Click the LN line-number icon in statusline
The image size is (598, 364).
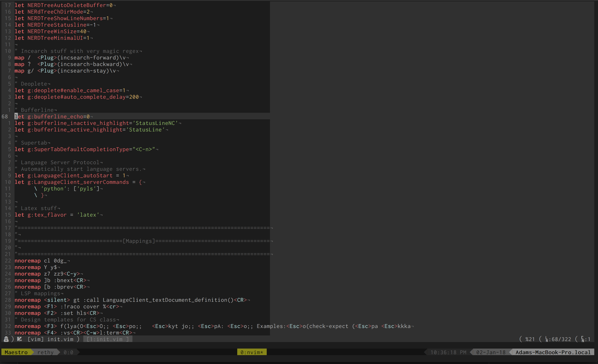pyautogui.click(x=547, y=339)
